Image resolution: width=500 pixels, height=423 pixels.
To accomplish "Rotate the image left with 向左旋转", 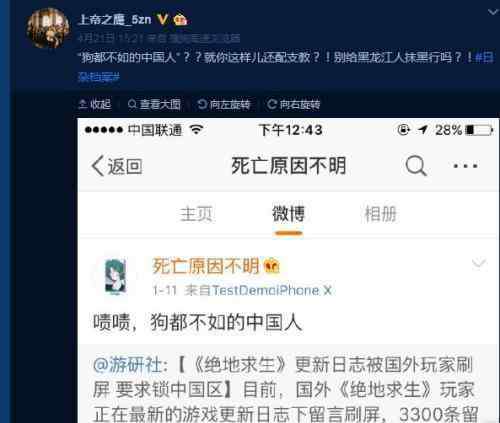I will 224,104.
